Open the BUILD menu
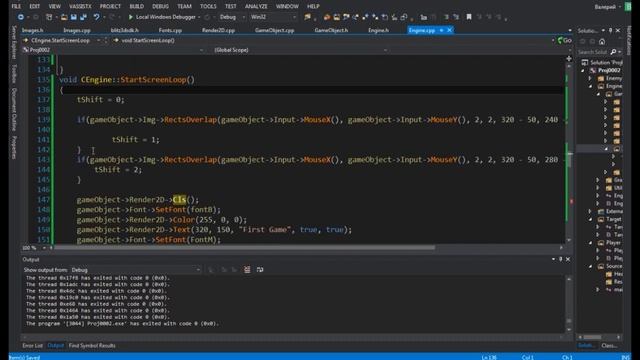 click(x=137, y=7)
